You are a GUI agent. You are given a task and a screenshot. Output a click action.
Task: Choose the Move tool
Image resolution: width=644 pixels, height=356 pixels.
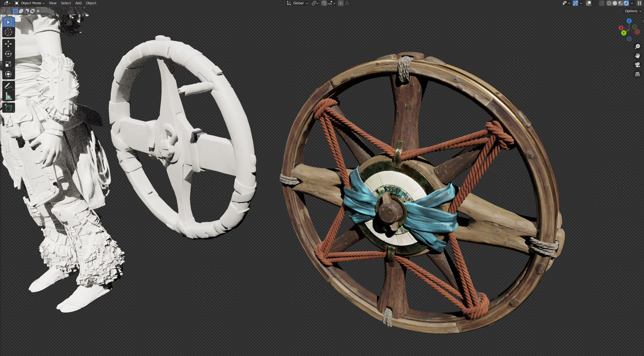click(8, 44)
